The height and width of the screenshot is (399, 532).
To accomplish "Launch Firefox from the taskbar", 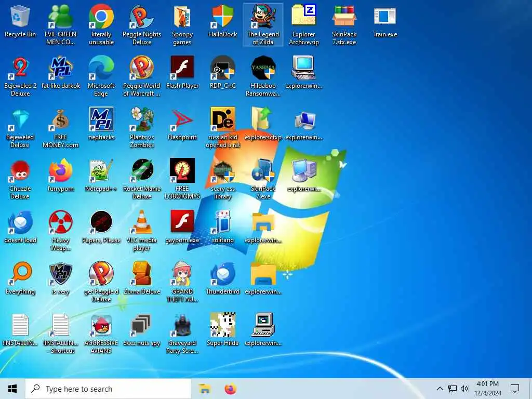I will (x=230, y=389).
